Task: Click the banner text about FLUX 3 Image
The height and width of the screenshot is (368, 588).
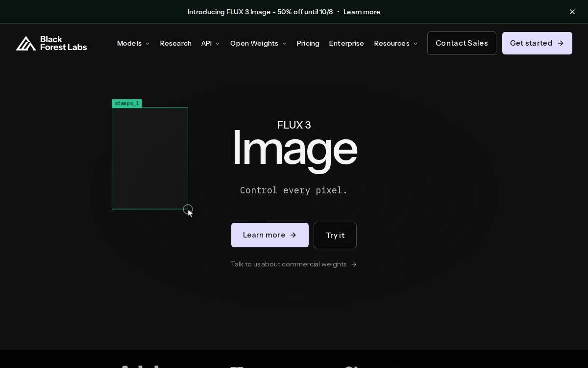Action: pos(260,12)
